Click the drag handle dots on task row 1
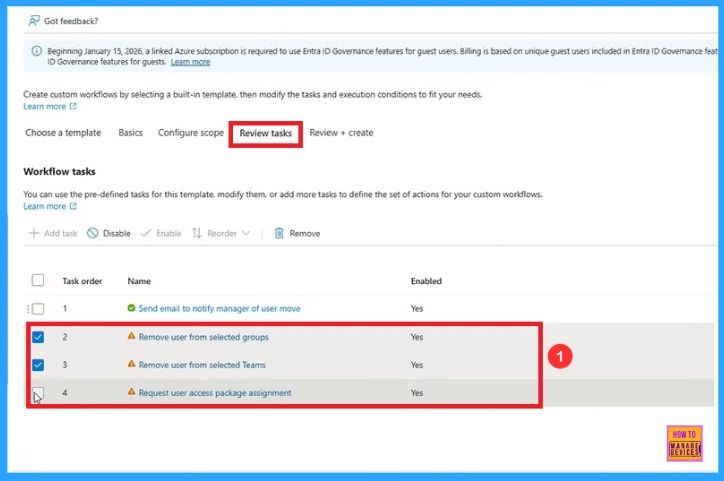Viewport: 724px width, 481px height. click(x=28, y=308)
